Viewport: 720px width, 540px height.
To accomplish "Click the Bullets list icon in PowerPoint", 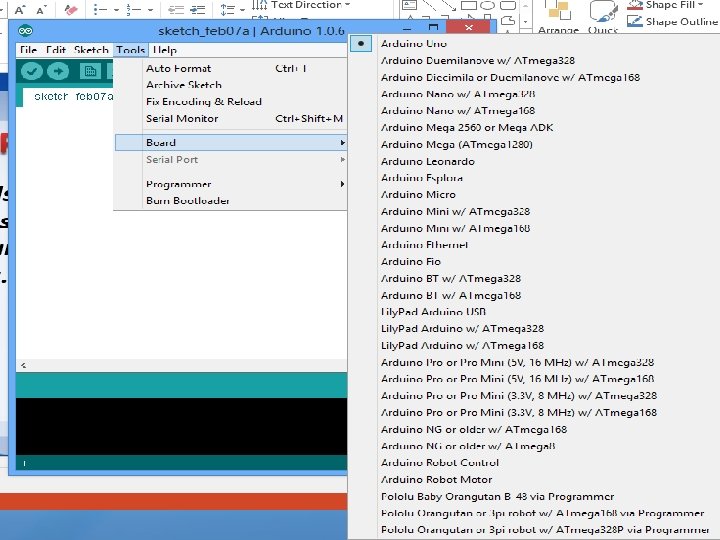I will [x=100, y=10].
